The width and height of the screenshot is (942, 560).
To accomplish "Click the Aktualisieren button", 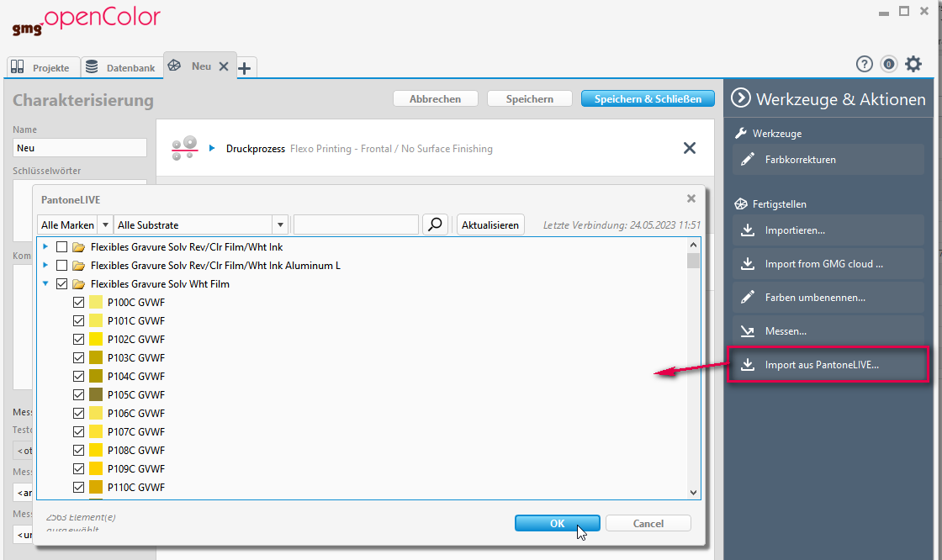I will 490,225.
